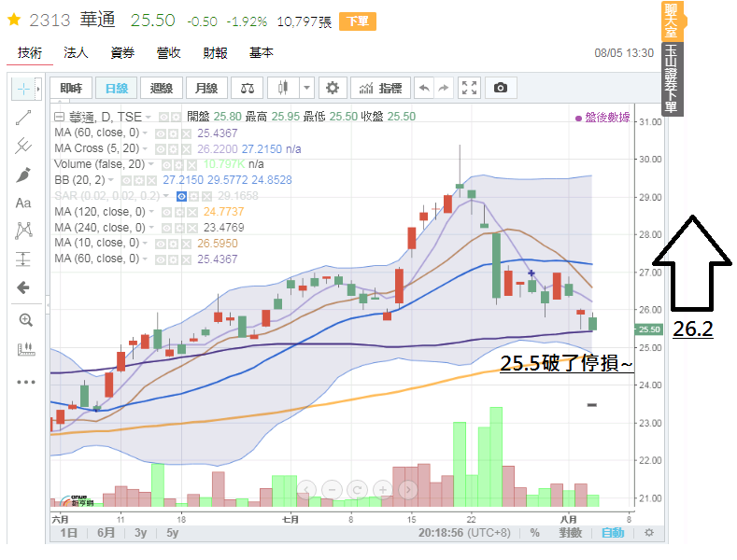Switch to the 資券 tab
The image size is (737, 560).
[x=122, y=52]
